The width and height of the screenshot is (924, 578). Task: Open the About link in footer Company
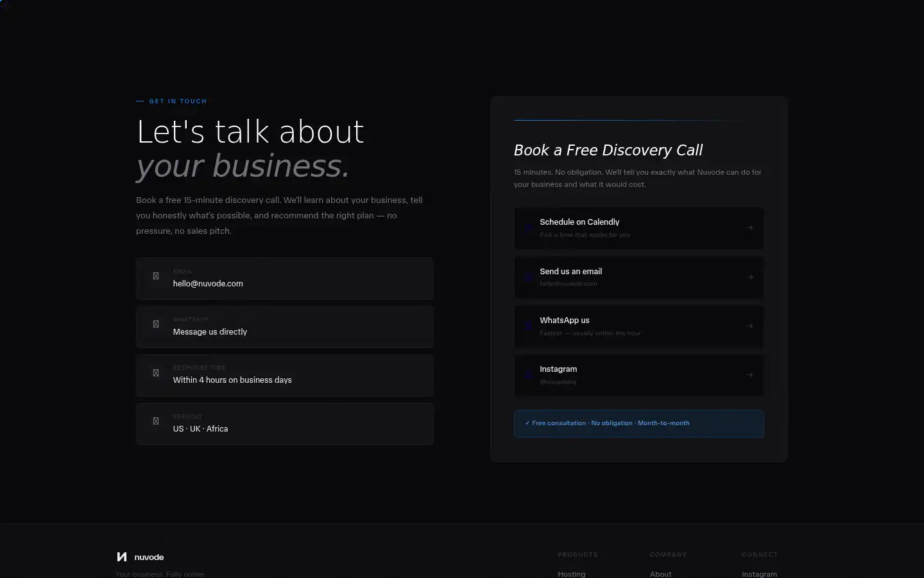[660, 574]
